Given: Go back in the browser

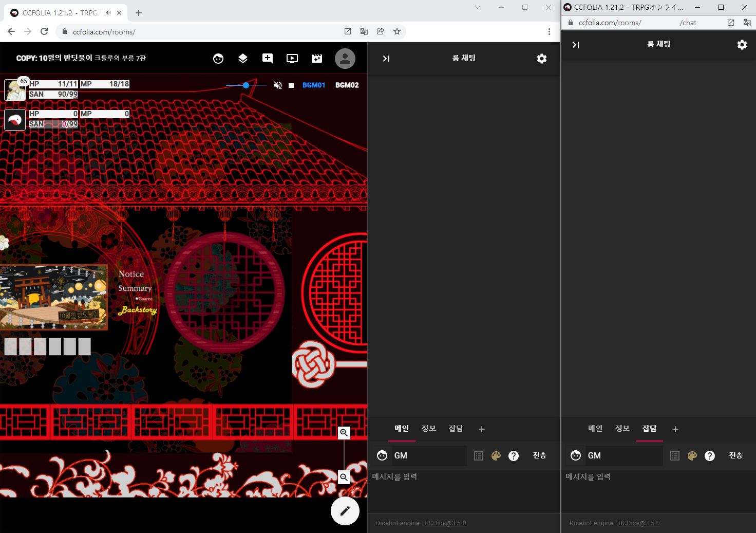Looking at the screenshot, I should [11, 31].
